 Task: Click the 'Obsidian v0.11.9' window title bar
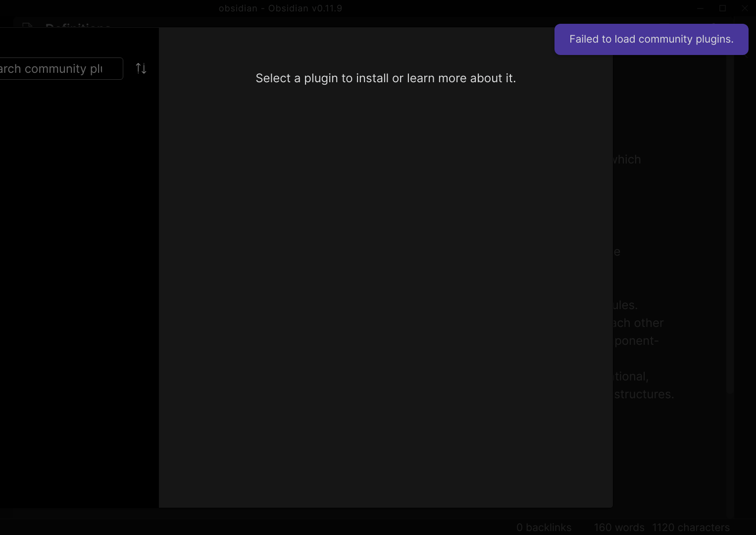(280, 8)
